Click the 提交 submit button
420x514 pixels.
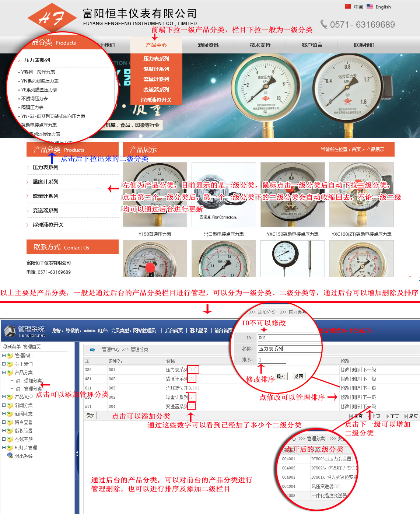click(x=281, y=376)
